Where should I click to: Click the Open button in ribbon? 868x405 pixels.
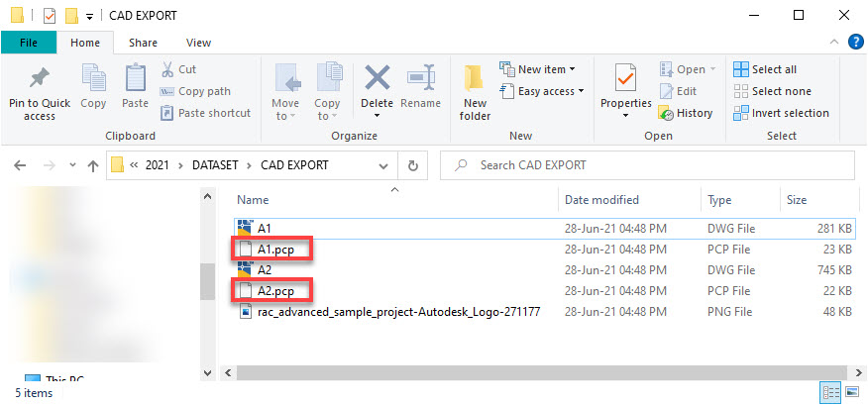point(688,69)
